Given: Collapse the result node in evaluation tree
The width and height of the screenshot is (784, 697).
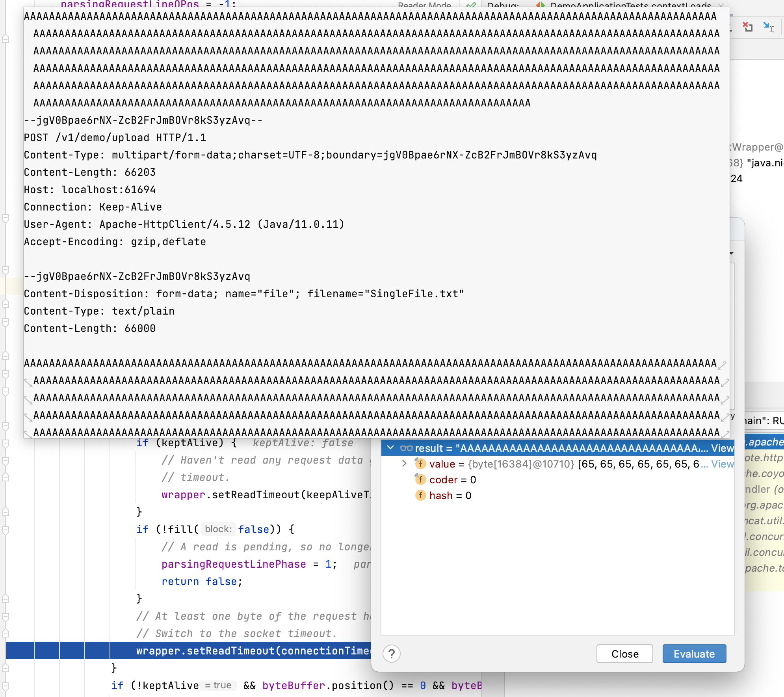Looking at the screenshot, I should pos(390,448).
